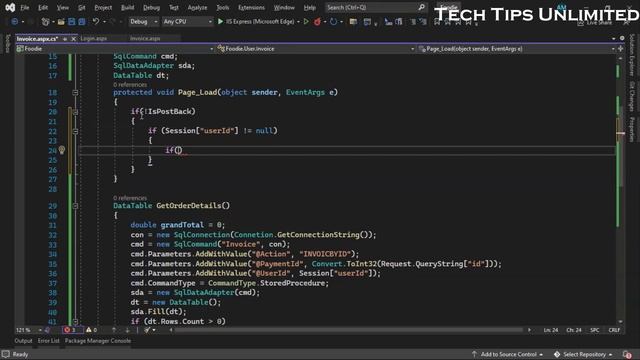Open the Window menu
This screenshot has width=640, height=360.
[x=284, y=7]
